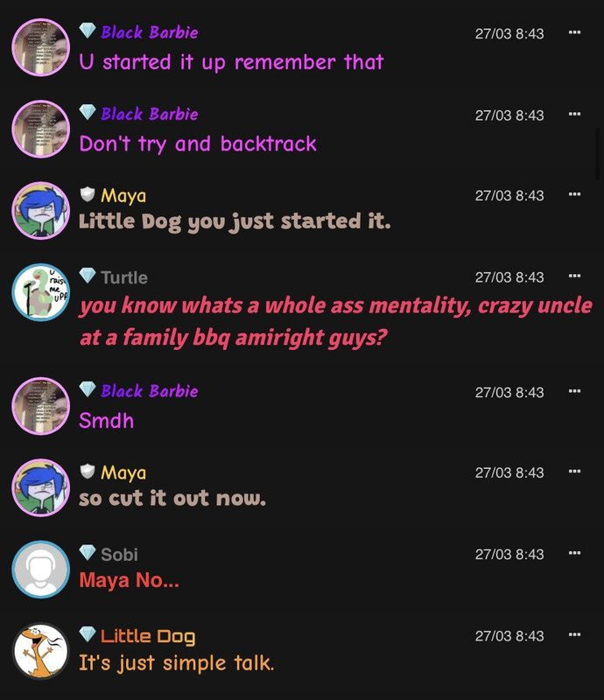Click the Little Dog username
Image resolution: width=604 pixels, height=700 pixels.
click(148, 636)
